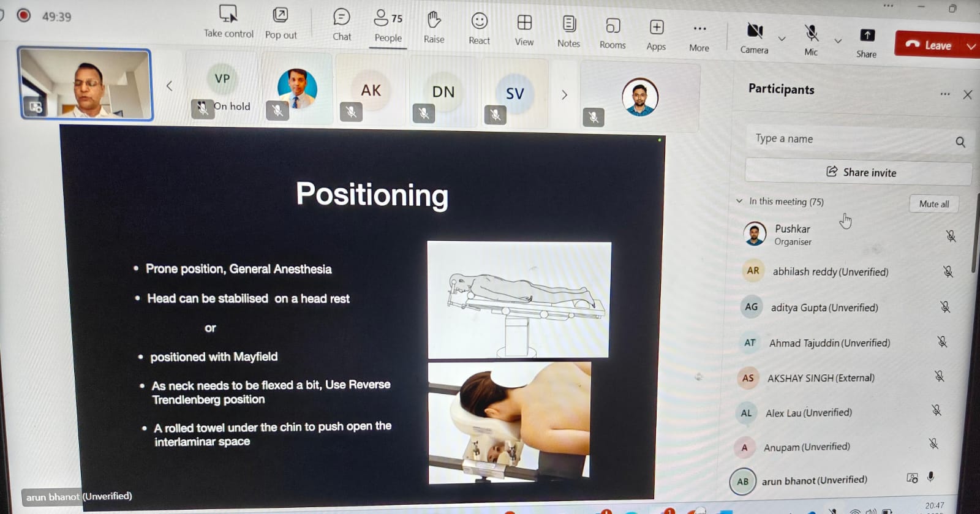Screen dimensions: 980x514
Task: Click the operating table diagram on slide
Action: pos(519,299)
